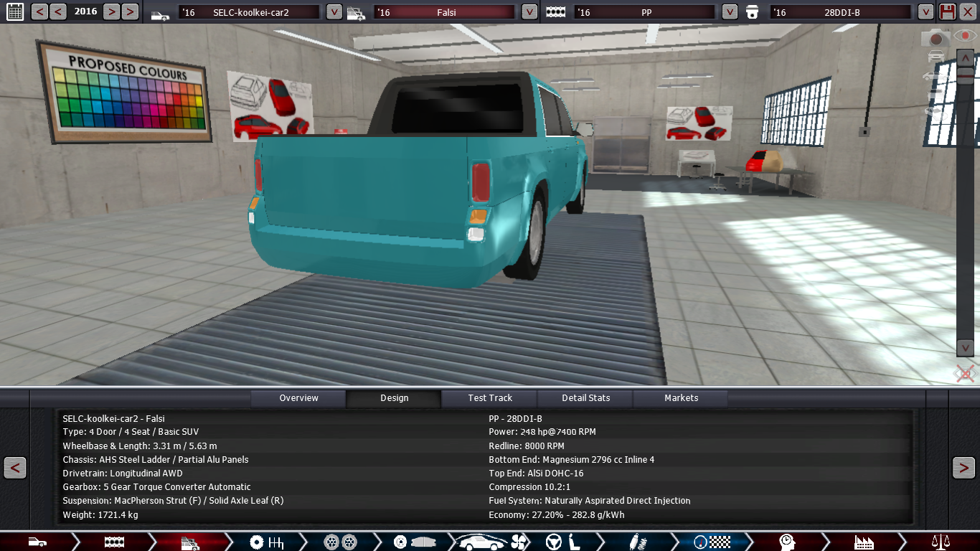Expand the 28DDI-B engine variant dropdown

tap(925, 12)
